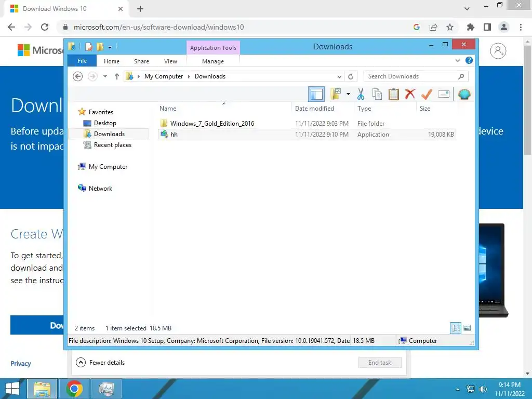Click the quick access Properties icon

pyautogui.click(x=88, y=46)
